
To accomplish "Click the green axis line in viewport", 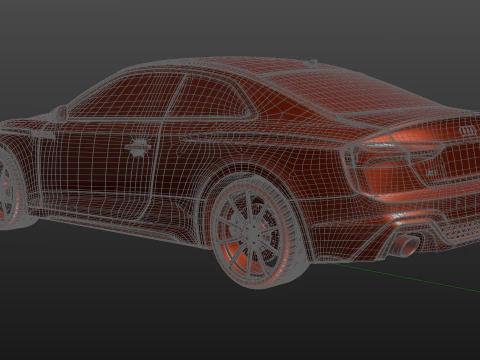I will [407, 278].
